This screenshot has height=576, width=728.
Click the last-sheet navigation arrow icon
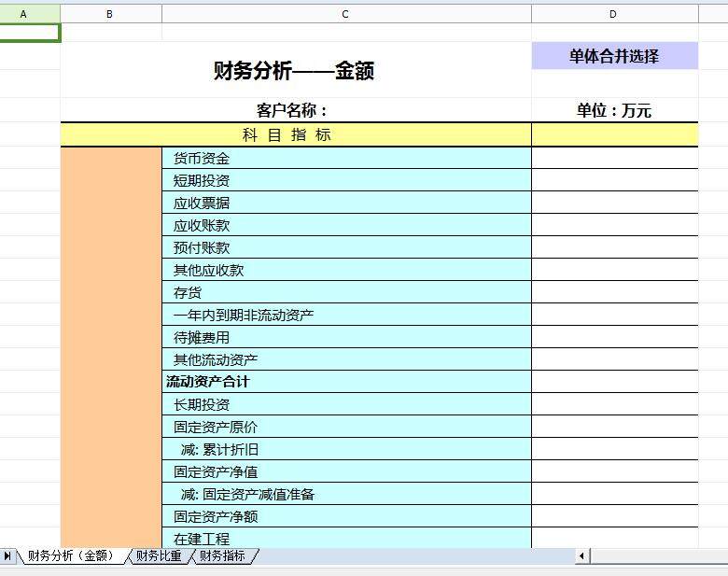pyautogui.click(x=8, y=556)
